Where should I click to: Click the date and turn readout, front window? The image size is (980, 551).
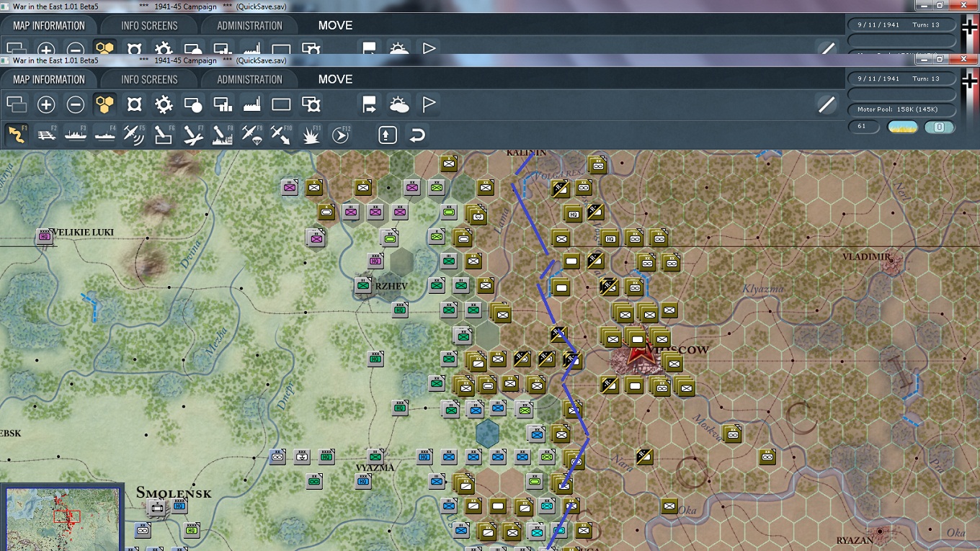coord(901,79)
